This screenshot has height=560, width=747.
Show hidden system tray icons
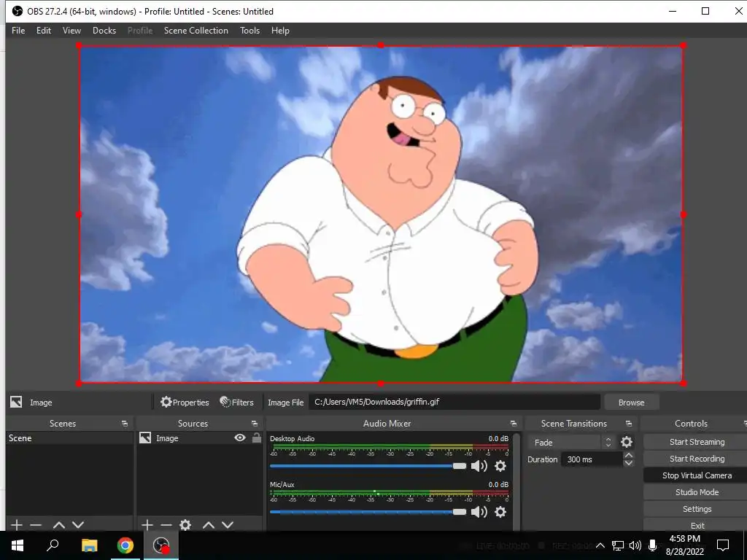pos(600,545)
